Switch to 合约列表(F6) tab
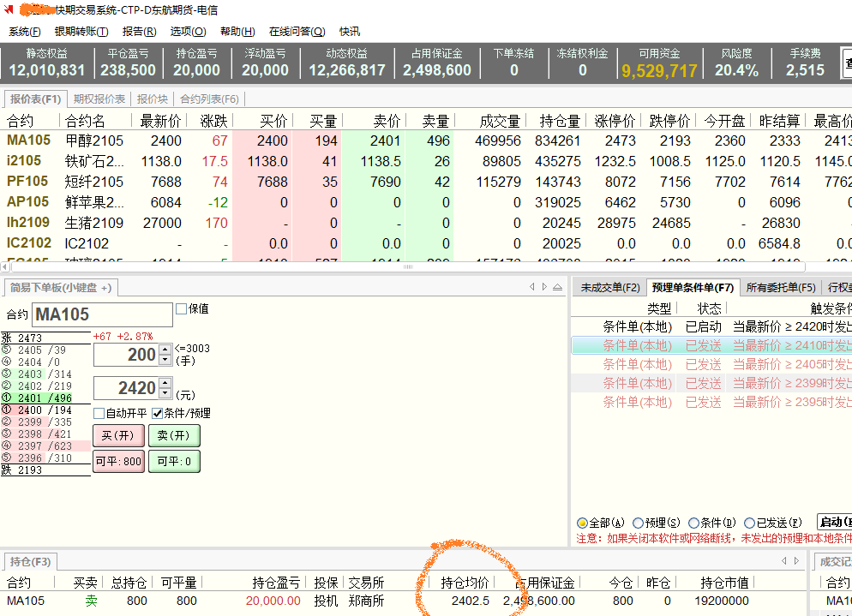The width and height of the screenshot is (852, 616). [209, 99]
